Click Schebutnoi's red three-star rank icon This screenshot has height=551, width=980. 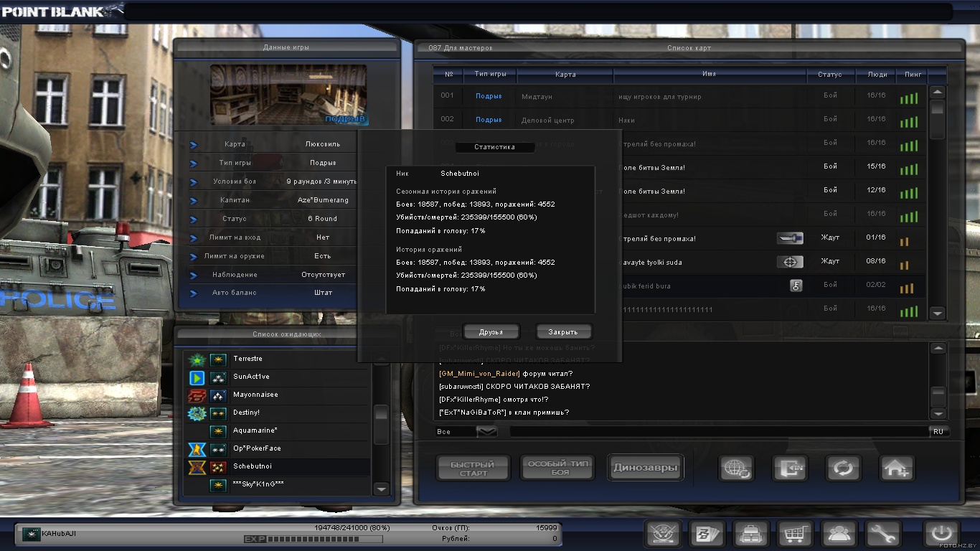pyautogui.click(x=219, y=467)
